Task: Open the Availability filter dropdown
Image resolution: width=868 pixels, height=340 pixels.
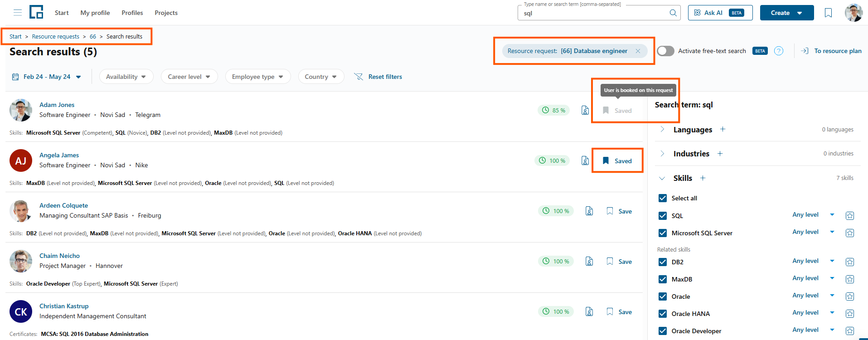Action: coord(126,77)
